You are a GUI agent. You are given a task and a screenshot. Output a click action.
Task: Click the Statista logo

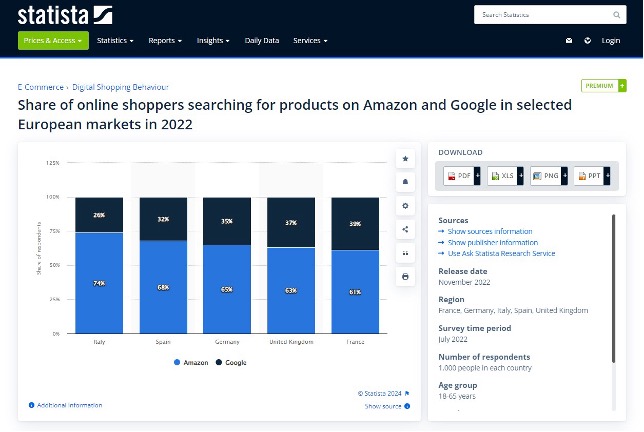[66, 15]
